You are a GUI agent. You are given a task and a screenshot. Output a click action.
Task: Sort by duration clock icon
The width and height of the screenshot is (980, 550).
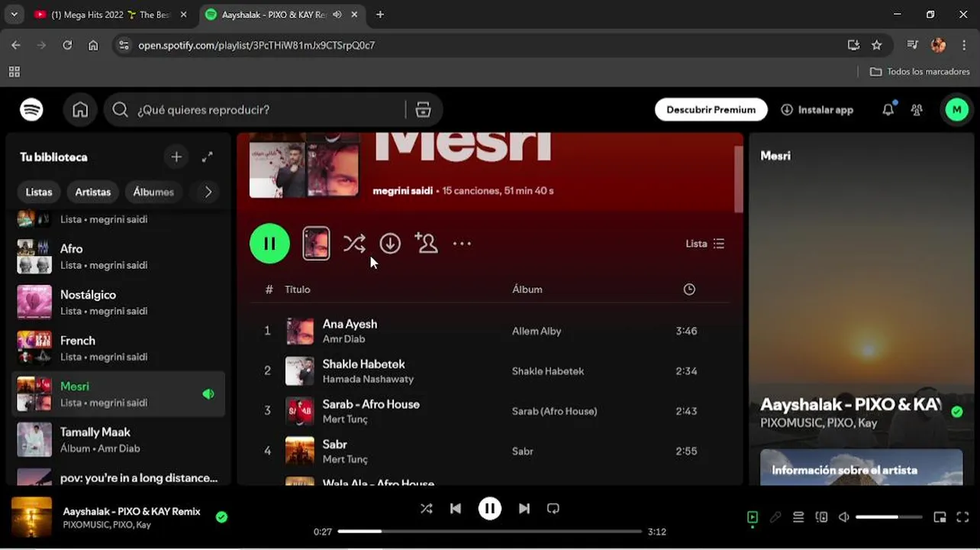[x=689, y=290]
